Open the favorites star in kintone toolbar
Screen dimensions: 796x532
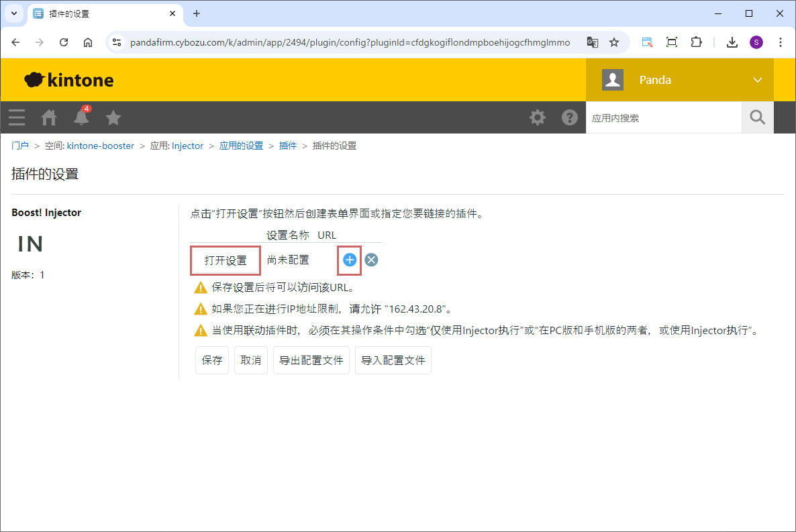point(113,117)
